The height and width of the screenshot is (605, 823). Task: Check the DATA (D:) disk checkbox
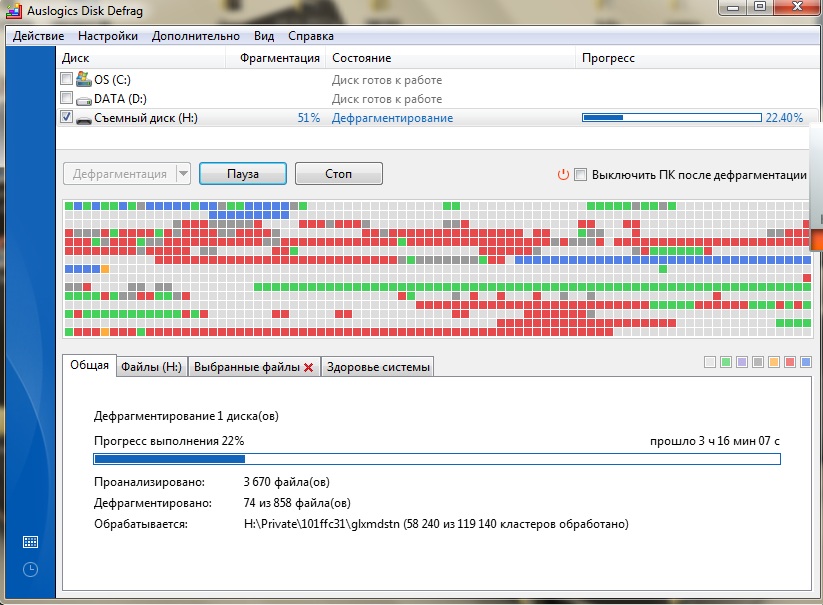click(x=66, y=99)
